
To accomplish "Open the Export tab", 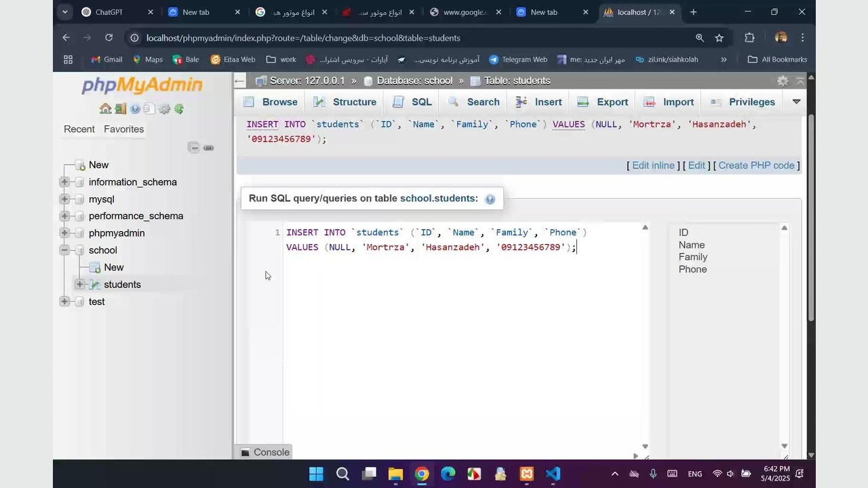I will click(x=603, y=102).
